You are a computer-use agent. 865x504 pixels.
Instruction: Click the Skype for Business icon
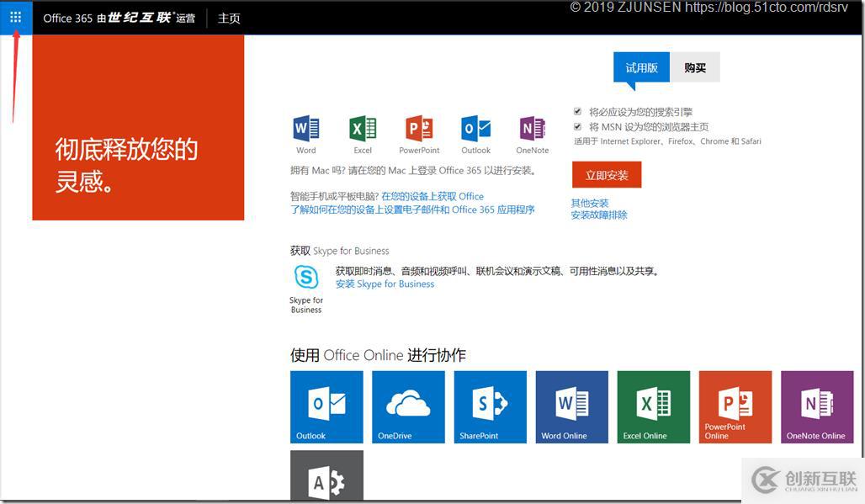tap(306, 277)
